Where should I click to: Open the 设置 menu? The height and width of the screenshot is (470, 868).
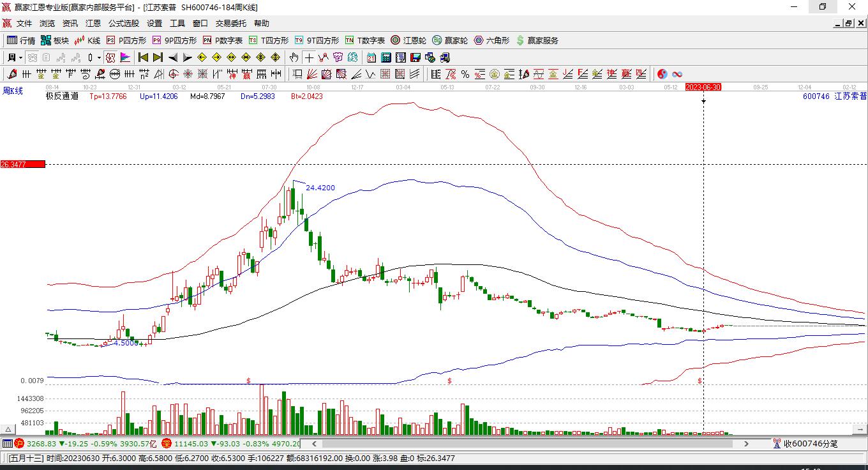[x=154, y=24]
